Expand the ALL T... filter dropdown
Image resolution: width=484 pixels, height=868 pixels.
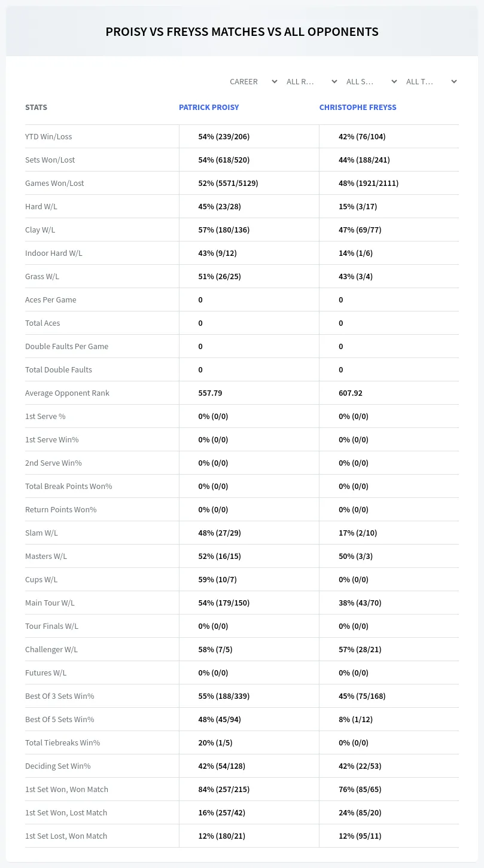pos(431,81)
